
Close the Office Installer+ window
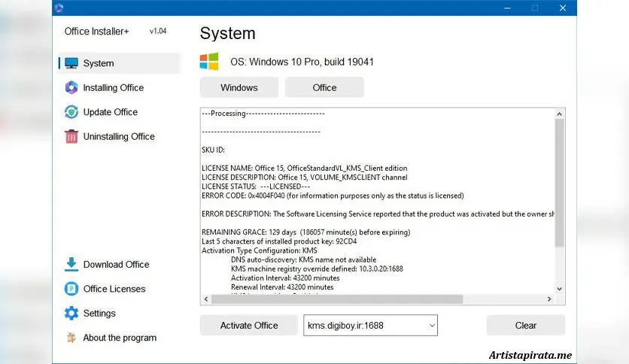tap(563, 8)
